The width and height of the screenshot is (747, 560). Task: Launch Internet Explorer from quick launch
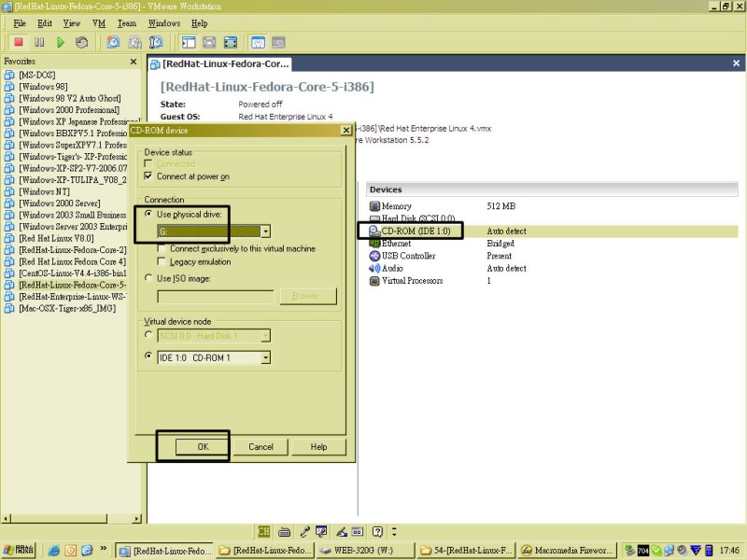[x=54, y=551]
